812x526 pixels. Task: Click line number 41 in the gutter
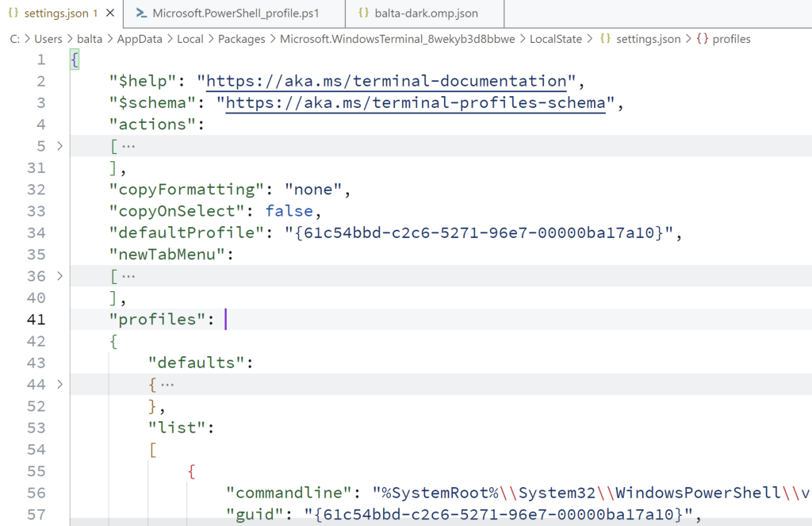point(36,320)
